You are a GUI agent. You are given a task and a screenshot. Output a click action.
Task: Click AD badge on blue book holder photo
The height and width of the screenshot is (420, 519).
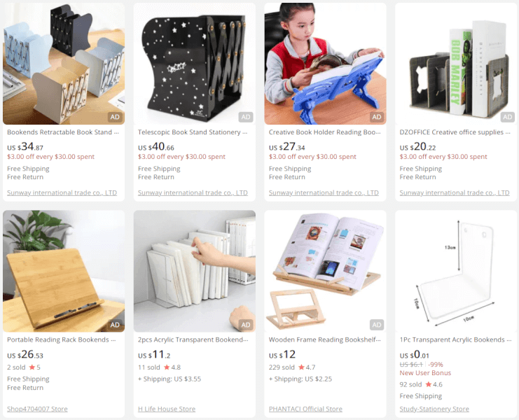click(377, 117)
